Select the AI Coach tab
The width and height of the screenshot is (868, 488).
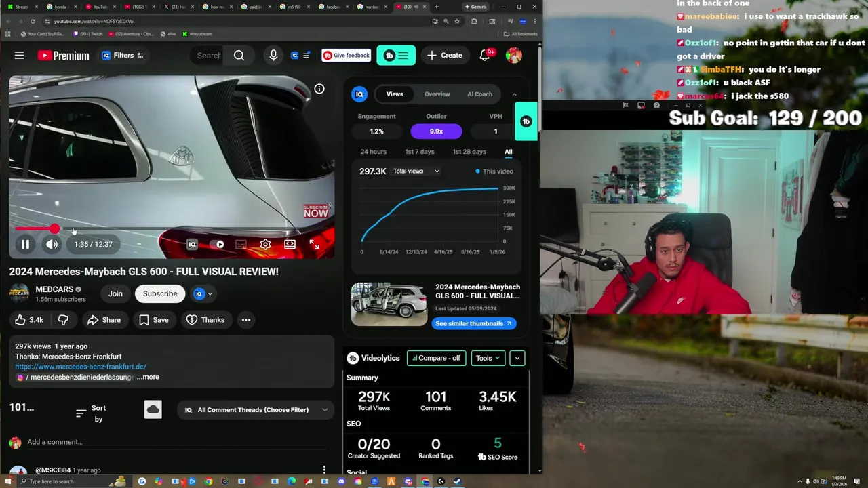(479, 94)
